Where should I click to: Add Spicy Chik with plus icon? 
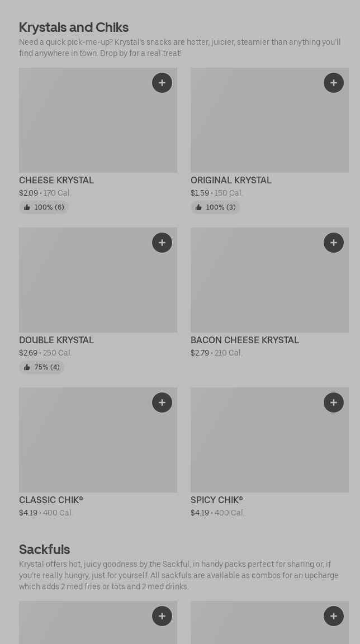click(334, 402)
